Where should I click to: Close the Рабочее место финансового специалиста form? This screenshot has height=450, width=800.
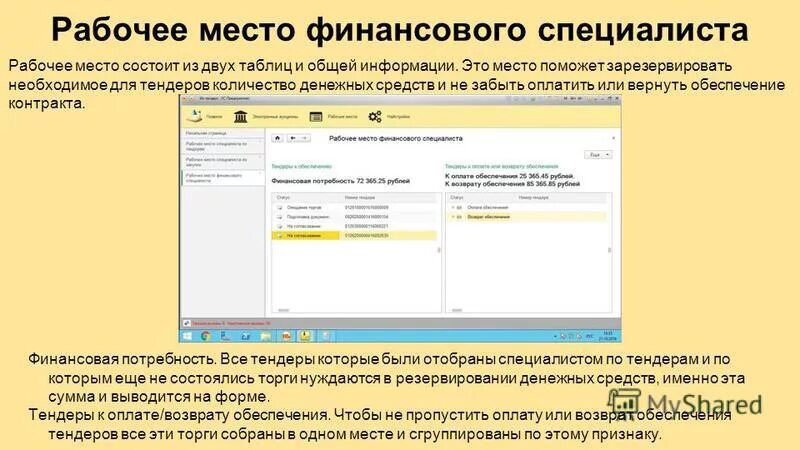coord(613,138)
